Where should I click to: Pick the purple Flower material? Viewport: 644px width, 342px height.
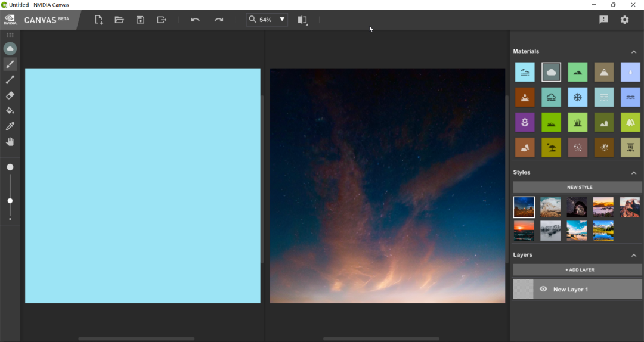[x=525, y=122]
